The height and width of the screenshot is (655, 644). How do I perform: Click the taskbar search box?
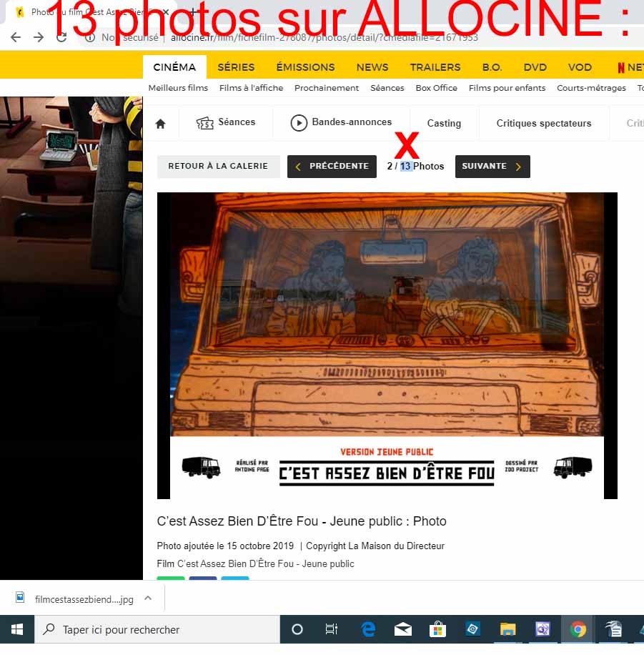tap(157, 629)
